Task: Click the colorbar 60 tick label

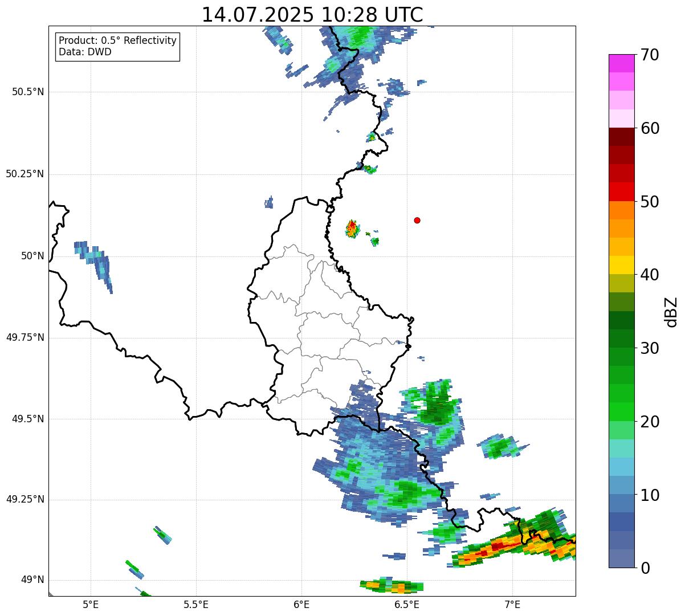Action: point(650,128)
